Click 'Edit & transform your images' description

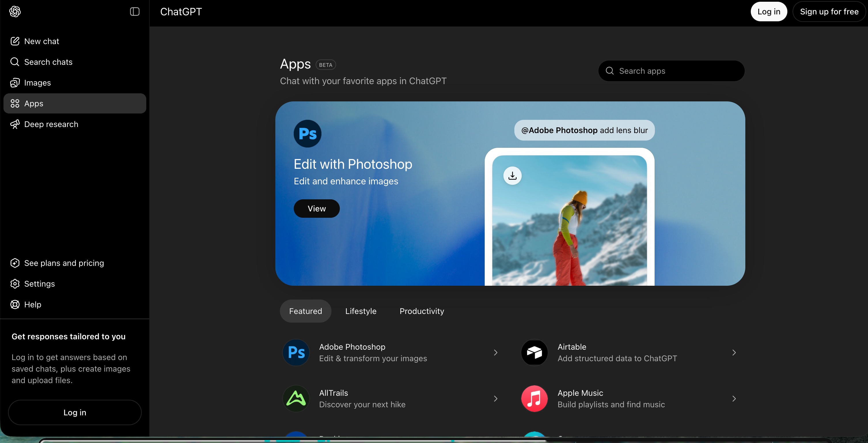coord(373,358)
